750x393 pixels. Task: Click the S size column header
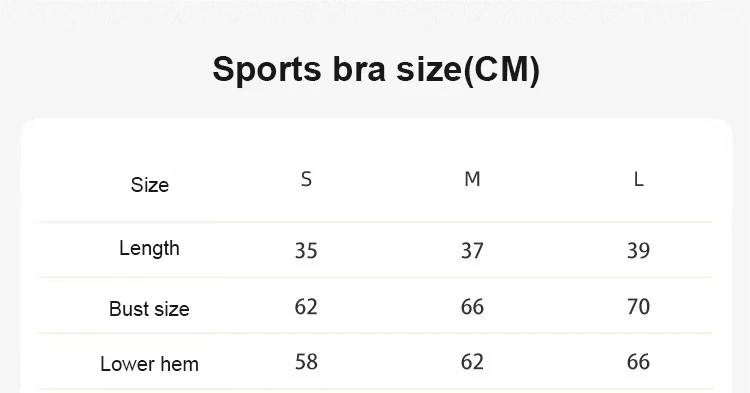pos(306,179)
